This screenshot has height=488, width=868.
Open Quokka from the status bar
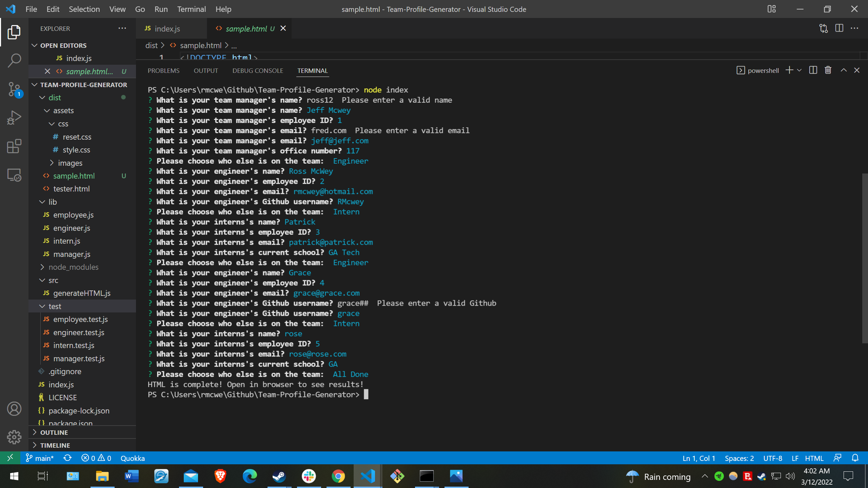132,458
